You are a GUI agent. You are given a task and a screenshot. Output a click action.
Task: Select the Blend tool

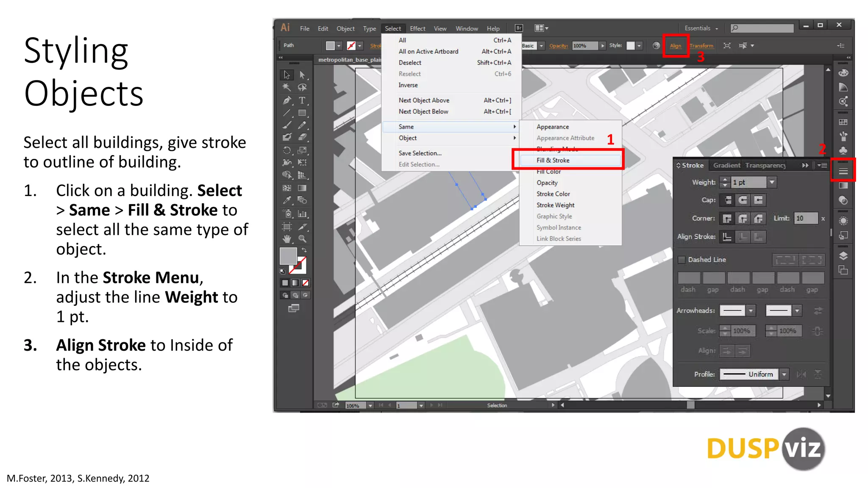[x=302, y=200]
